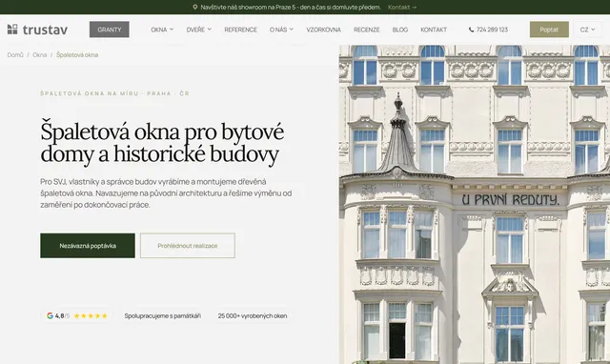Click the yellow rating stars
Image resolution: width=610 pixels, height=364 pixels.
click(x=91, y=315)
